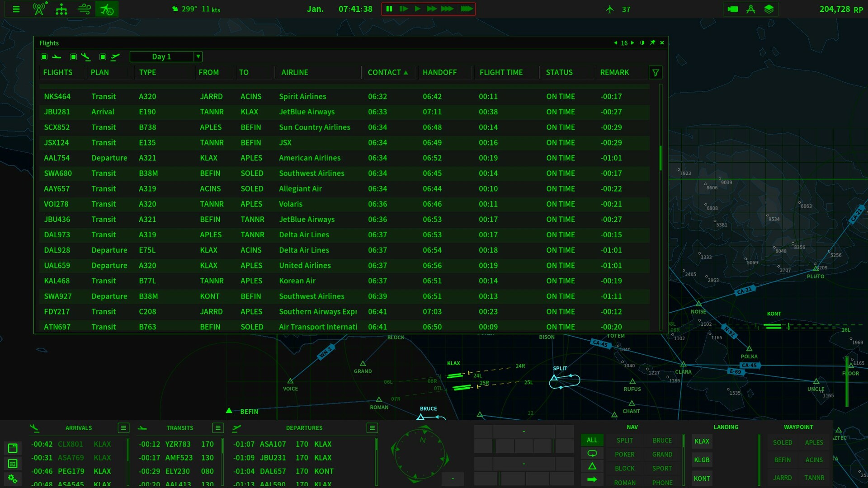Select KLGB in the LANDING panel
The height and width of the screenshot is (488, 868).
(702, 460)
